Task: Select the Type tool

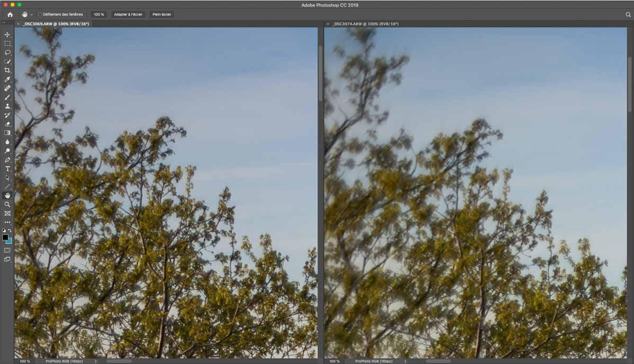Action: (x=7, y=169)
